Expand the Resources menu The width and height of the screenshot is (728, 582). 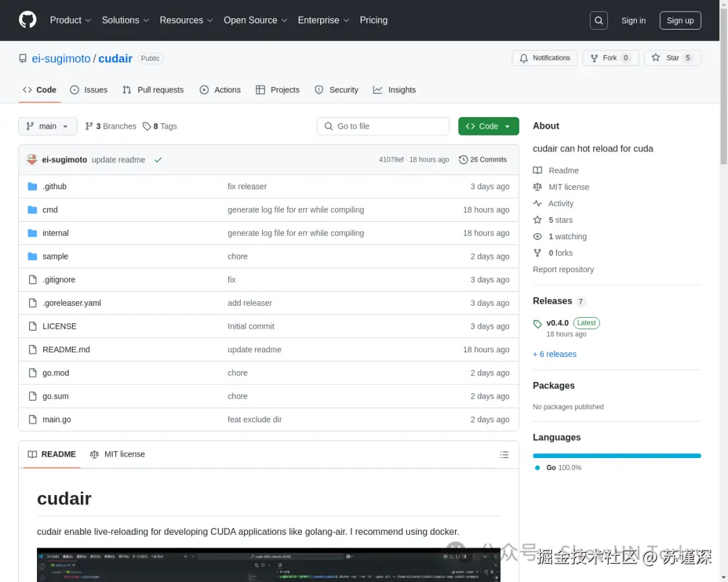click(x=186, y=20)
